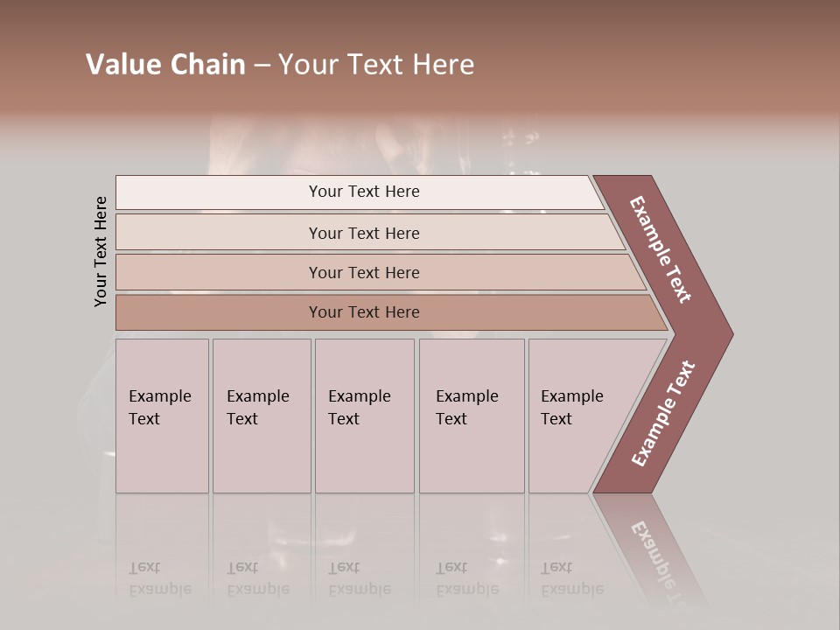Select the rightmost pointed "Example Text" box

(577, 416)
